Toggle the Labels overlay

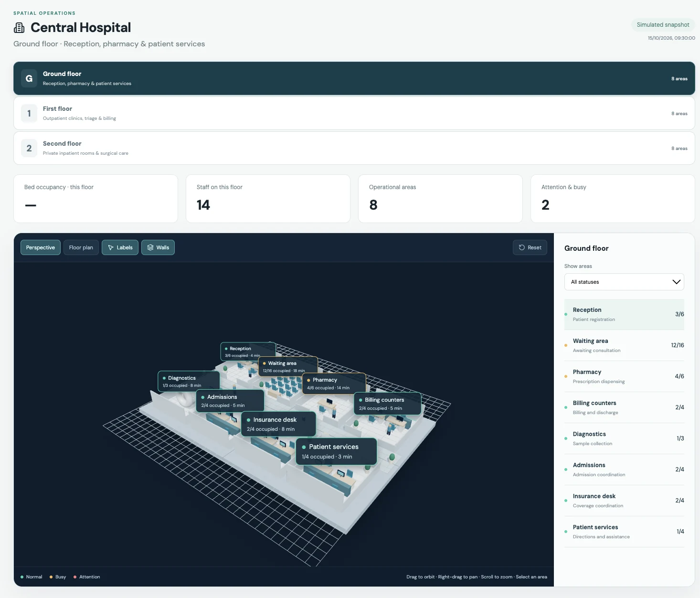[120, 247]
